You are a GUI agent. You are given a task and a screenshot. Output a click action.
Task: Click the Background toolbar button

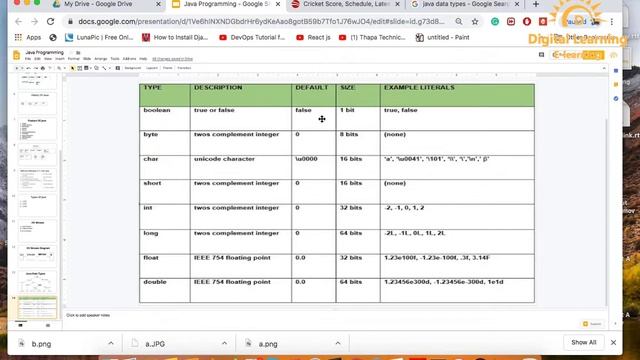point(133,68)
